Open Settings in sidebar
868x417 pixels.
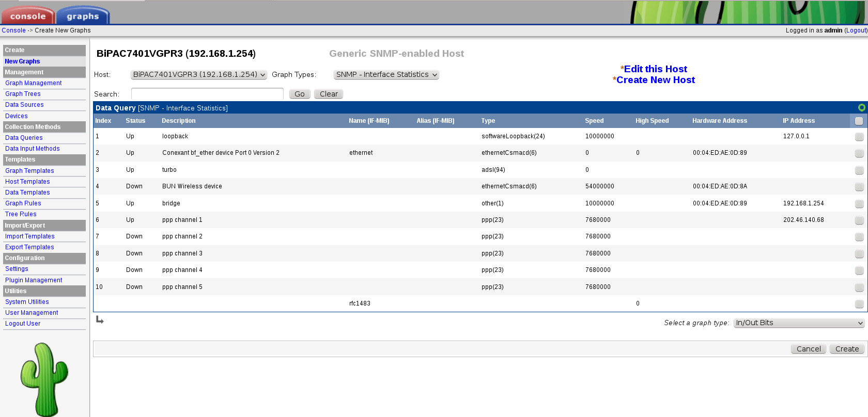pyautogui.click(x=17, y=269)
